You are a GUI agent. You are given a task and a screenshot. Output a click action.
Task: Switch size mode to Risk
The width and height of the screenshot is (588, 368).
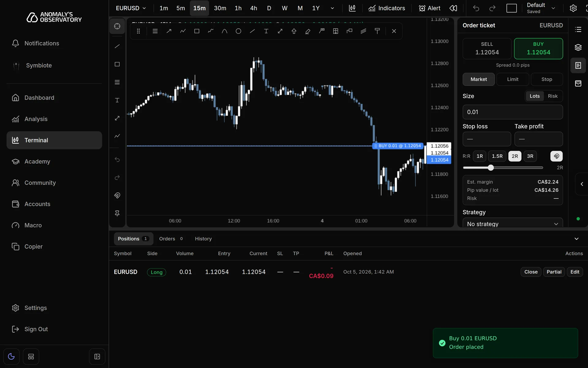(x=552, y=96)
